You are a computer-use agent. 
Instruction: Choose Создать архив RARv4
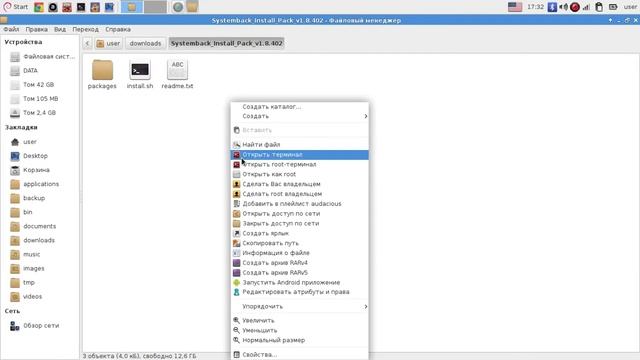pyautogui.click(x=300, y=263)
